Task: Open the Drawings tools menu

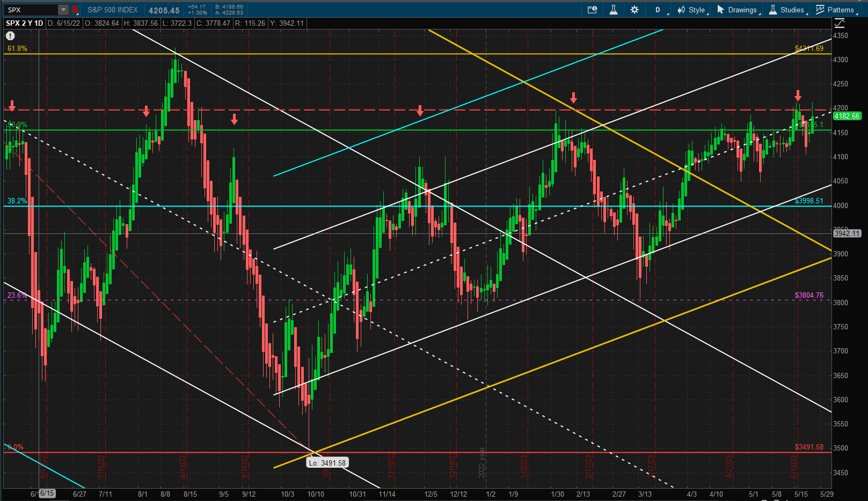Action: click(x=739, y=10)
